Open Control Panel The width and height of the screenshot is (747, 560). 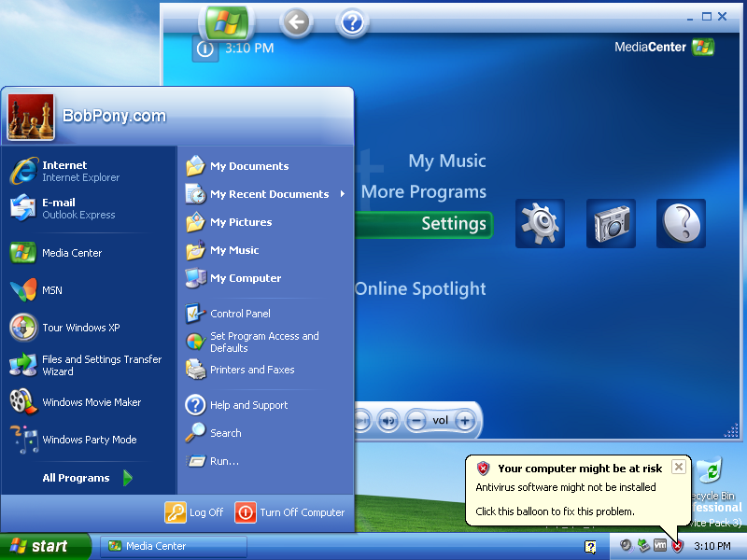pos(264,314)
